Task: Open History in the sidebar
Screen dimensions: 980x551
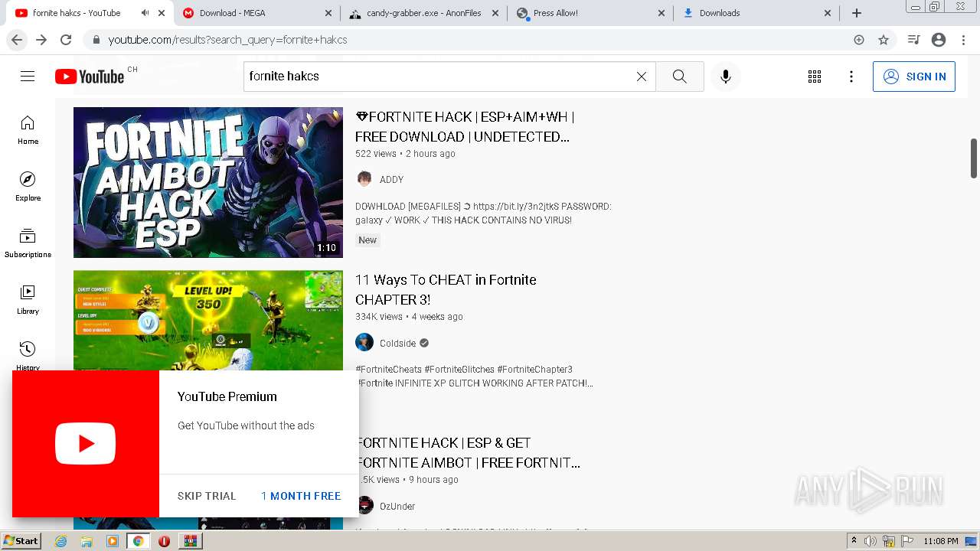Action: [x=28, y=355]
